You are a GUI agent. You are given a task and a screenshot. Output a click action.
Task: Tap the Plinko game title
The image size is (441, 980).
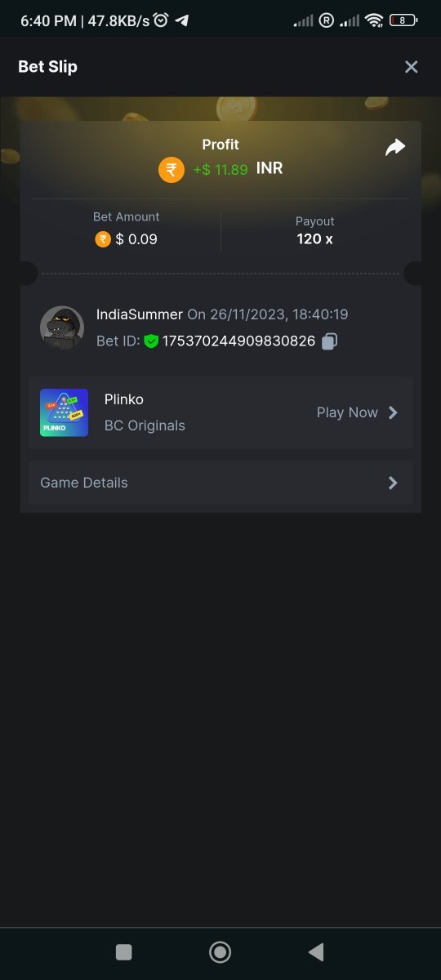click(124, 399)
